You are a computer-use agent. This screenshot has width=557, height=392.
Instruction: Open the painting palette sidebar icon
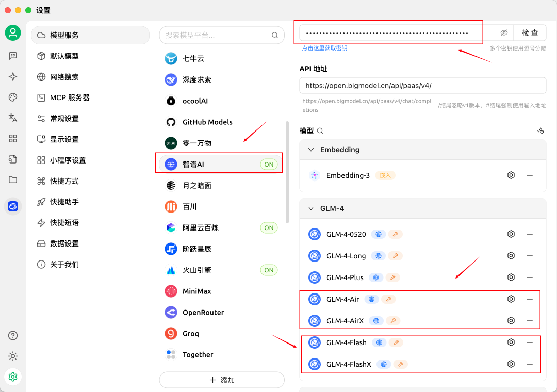(x=13, y=97)
